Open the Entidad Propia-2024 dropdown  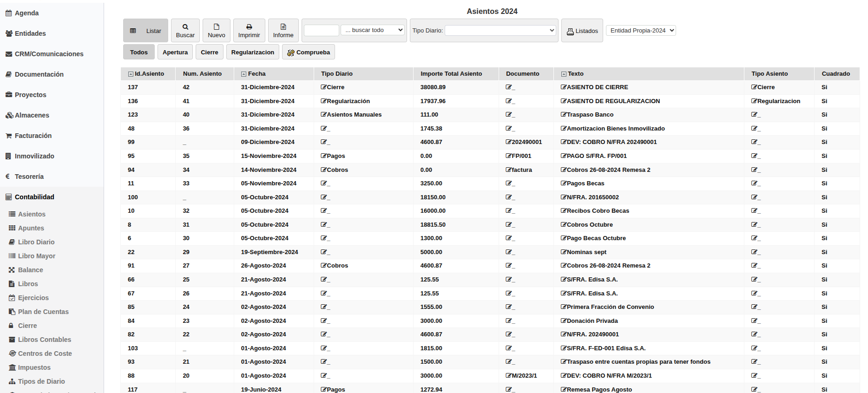[x=640, y=31]
